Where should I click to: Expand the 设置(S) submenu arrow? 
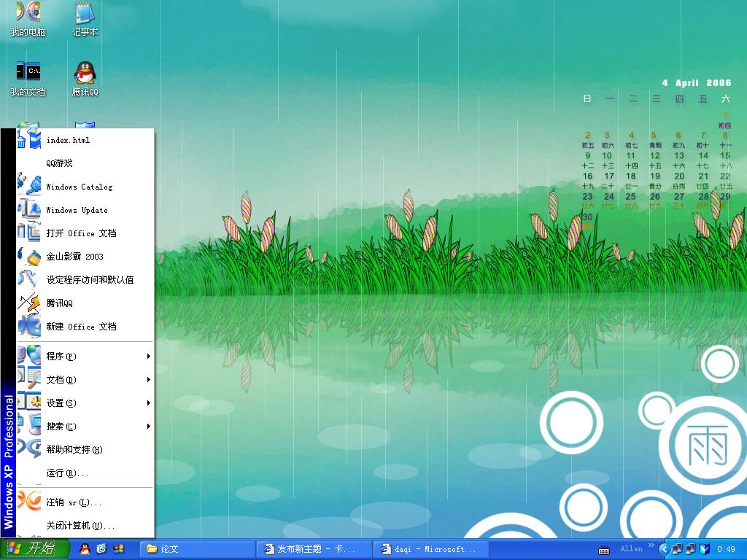(x=149, y=402)
